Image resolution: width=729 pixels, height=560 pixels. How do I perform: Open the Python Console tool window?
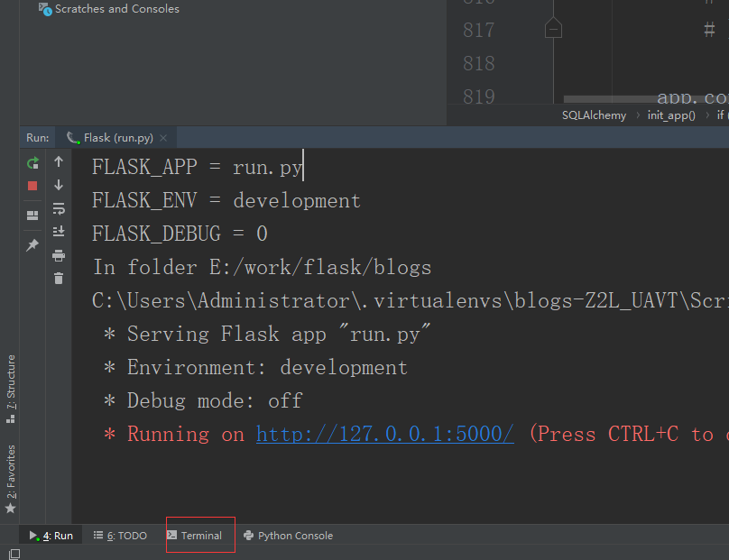click(x=288, y=535)
